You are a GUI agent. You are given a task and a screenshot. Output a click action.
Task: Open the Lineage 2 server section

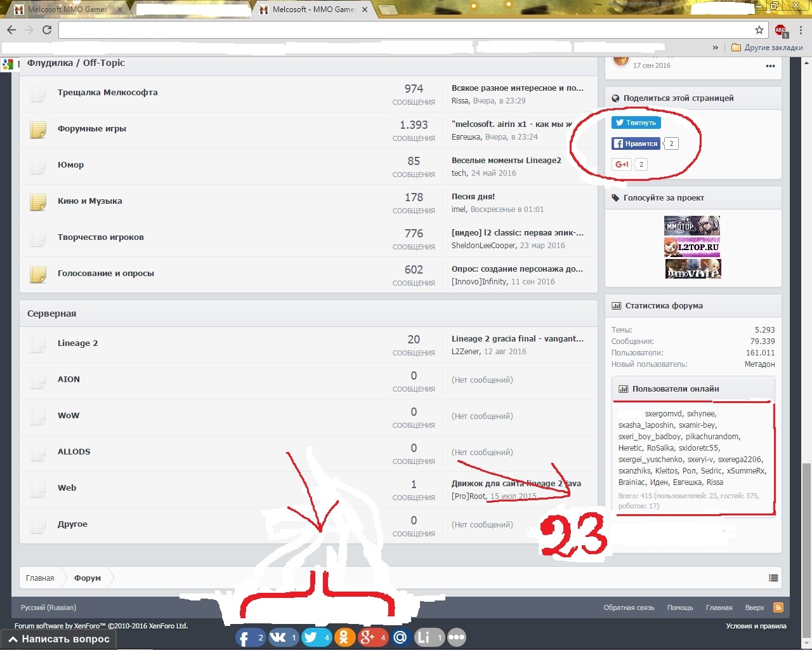pos(78,343)
